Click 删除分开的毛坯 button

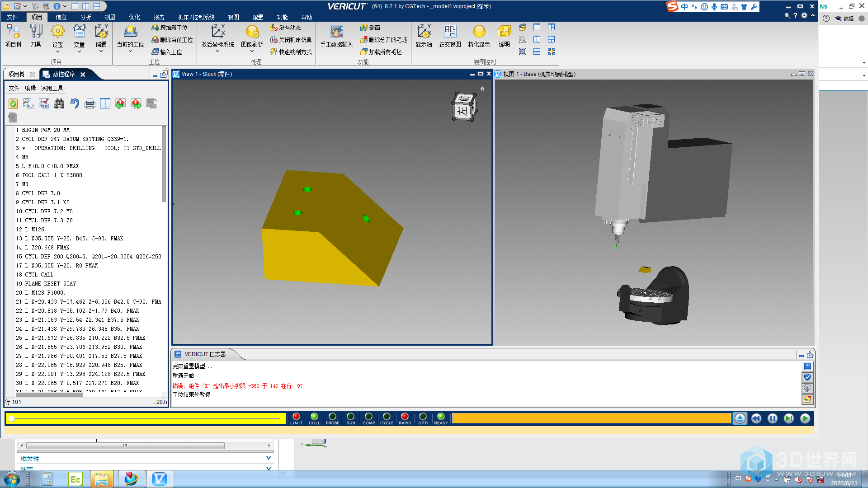[x=384, y=40]
